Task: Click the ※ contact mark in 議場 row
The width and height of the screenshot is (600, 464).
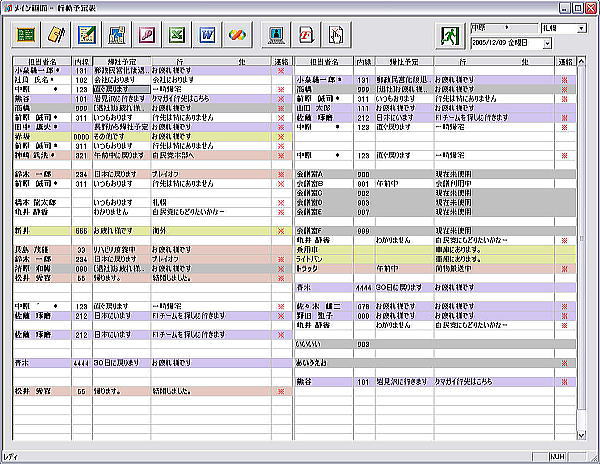Action: (281, 137)
